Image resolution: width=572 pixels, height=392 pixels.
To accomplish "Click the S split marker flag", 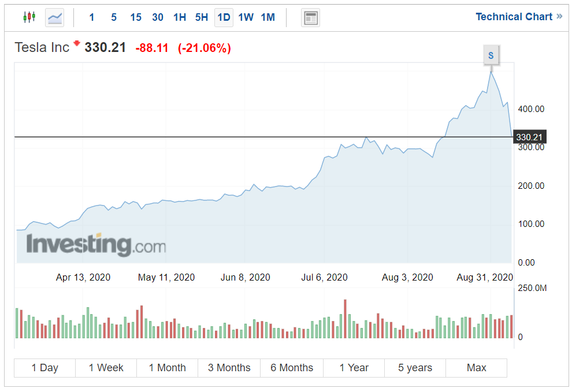I will click(x=491, y=55).
